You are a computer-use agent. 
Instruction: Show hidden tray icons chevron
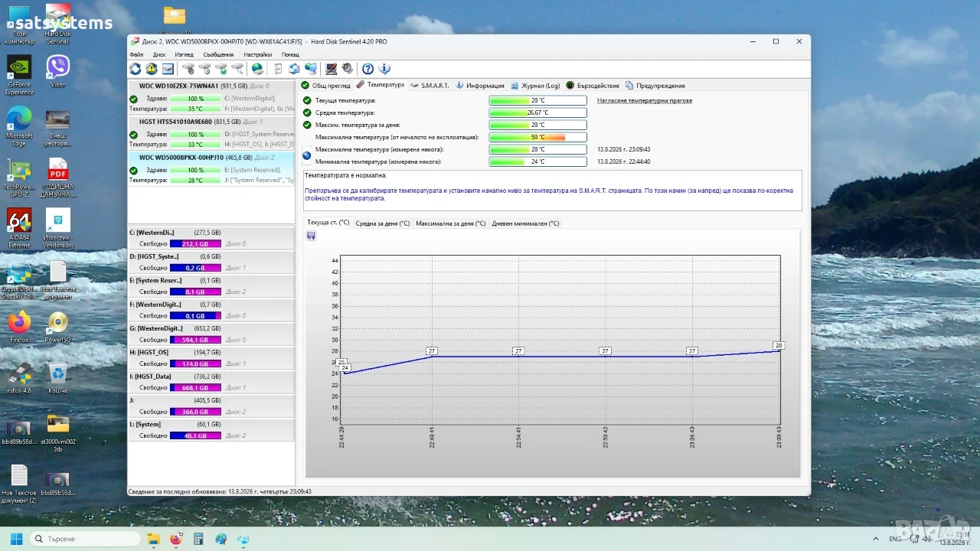click(x=876, y=539)
